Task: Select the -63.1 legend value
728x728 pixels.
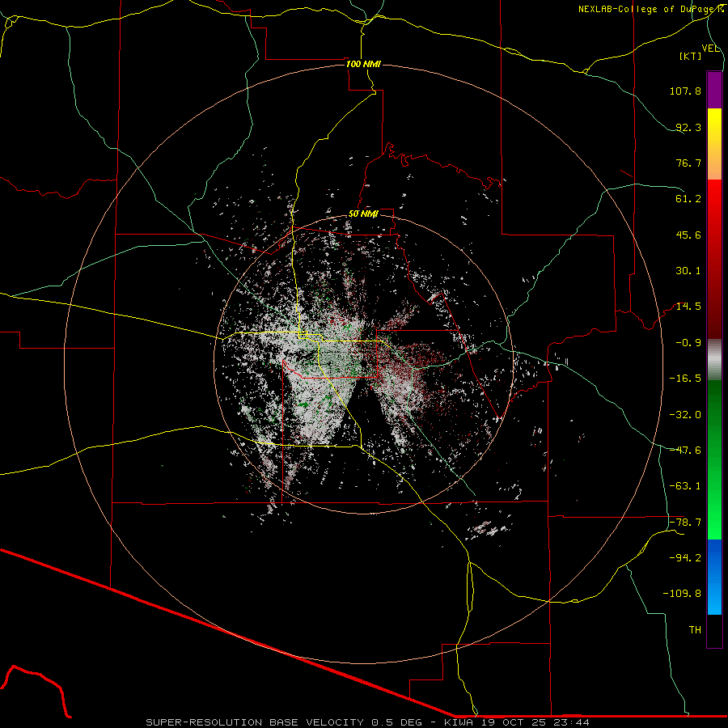Action: click(685, 486)
